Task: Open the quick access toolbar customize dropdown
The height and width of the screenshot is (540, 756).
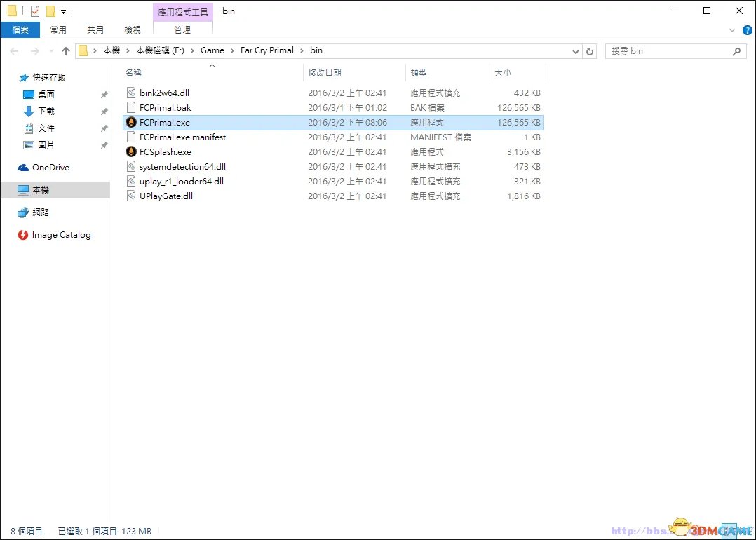Action: pyautogui.click(x=64, y=12)
